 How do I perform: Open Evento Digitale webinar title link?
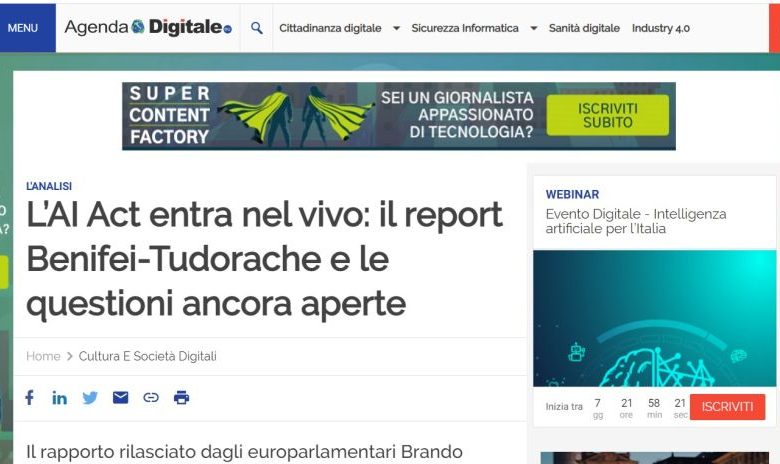pyautogui.click(x=636, y=221)
